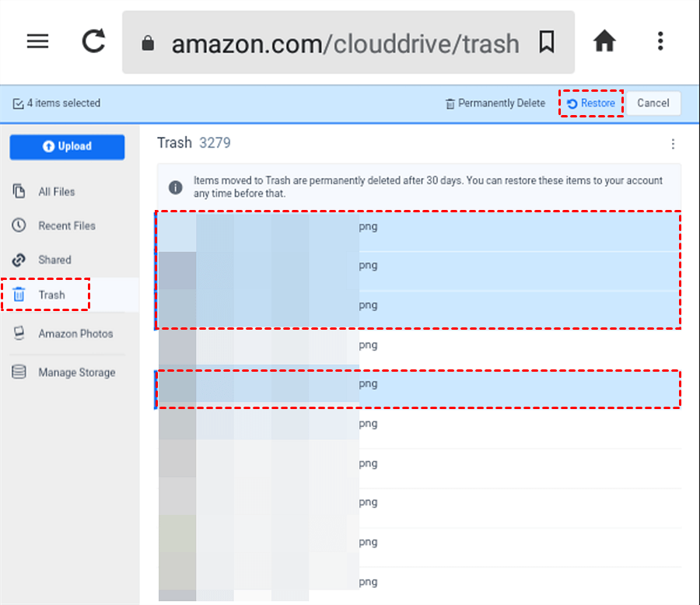
Task: Open Manage Storage in sidebar
Action: pyautogui.click(x=76, y=372)
